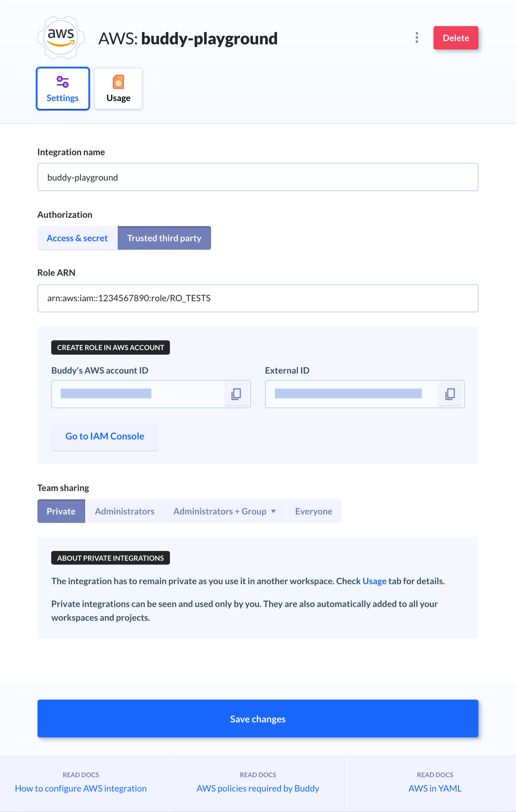
Task: Click the AWS logo icon
Action: click(61, 37)
